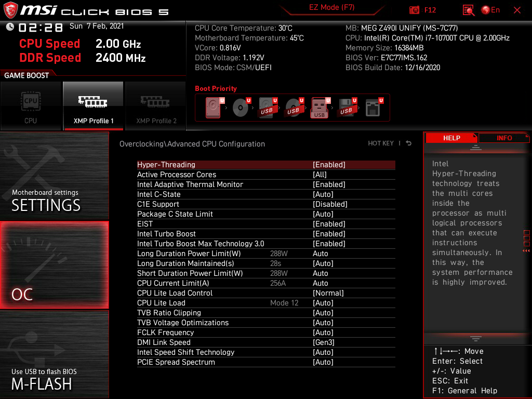Take a screenshot with the F12 camera icon
This screenshot has width=532, height=399.
point(415,10)
